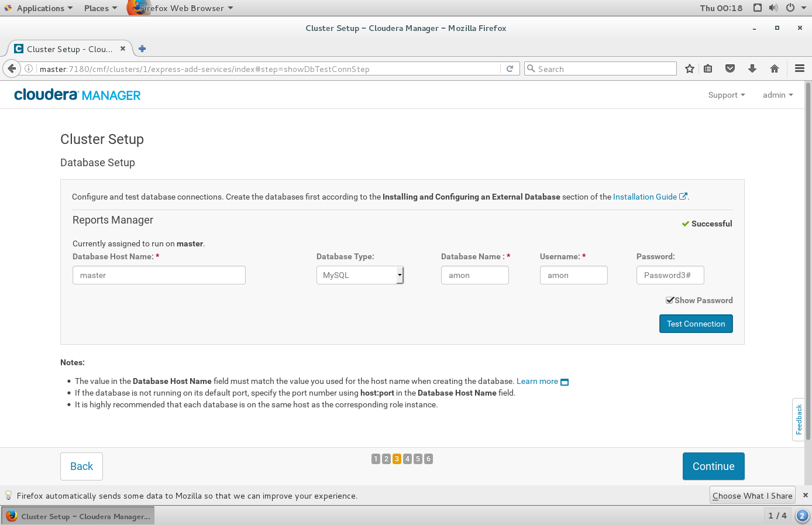
Task: Expand the admin user dropdown
Action: (x=777, y=95)
